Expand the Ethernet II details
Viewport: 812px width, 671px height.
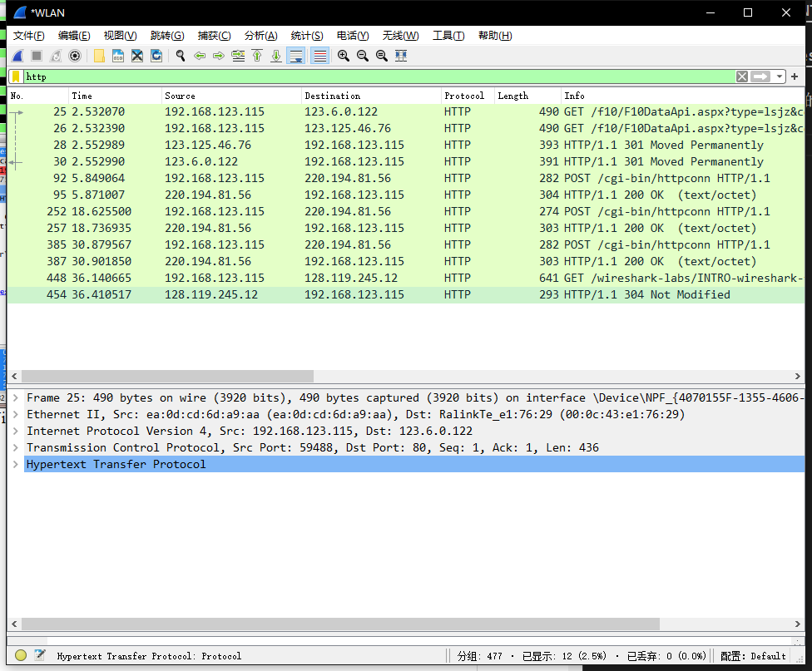point(17,414)
